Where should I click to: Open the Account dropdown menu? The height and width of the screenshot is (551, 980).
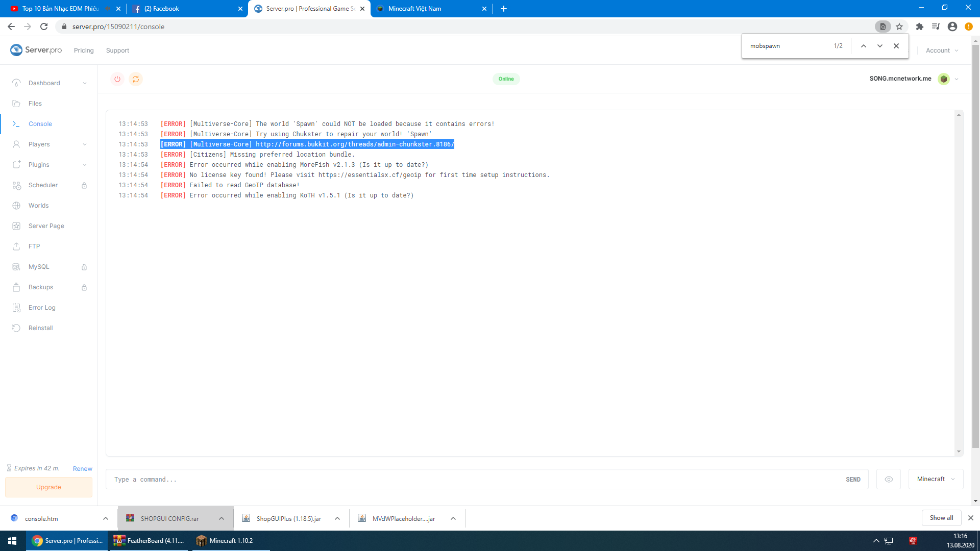942,51
